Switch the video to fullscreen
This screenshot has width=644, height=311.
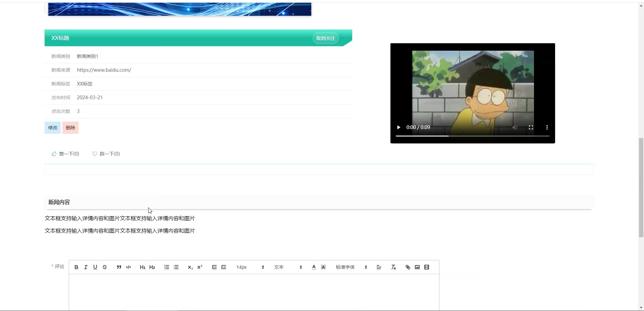click(531, 127)
